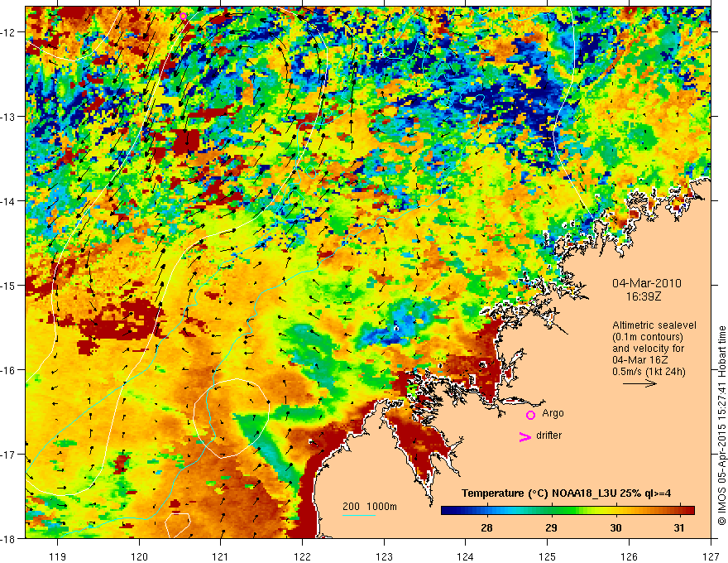
Task: Click the cyan 200 1000m isobath legend line
Action: click(x=359, y=515)
